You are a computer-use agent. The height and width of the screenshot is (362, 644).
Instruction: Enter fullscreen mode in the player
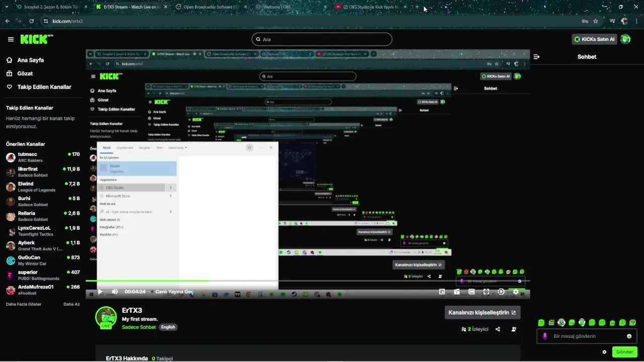(x=486, y=292)
